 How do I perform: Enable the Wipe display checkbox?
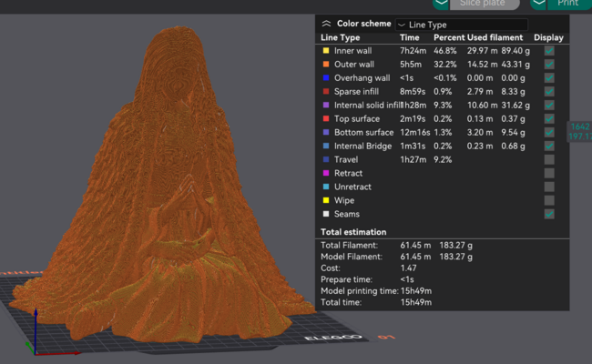click(548, 199)
